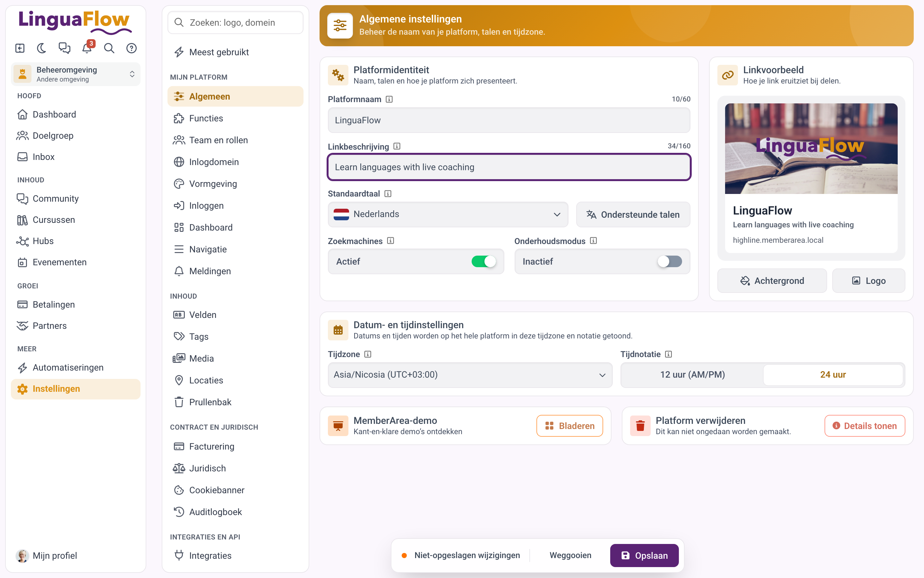Click Details tonen for platform removal
The image size is (924, 578).
coord(864,426)
